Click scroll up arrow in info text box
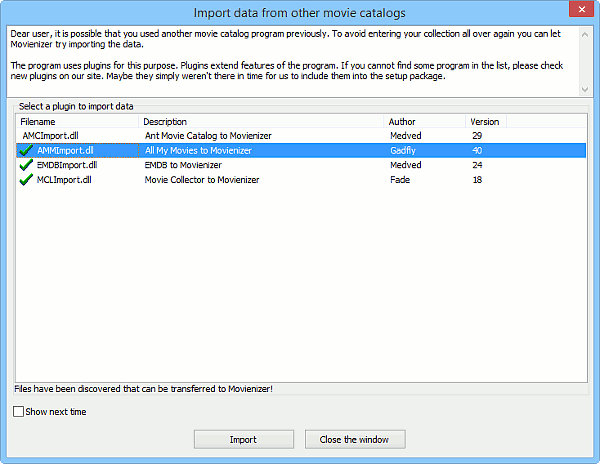 pyautogui.click(x=585, y=35)
